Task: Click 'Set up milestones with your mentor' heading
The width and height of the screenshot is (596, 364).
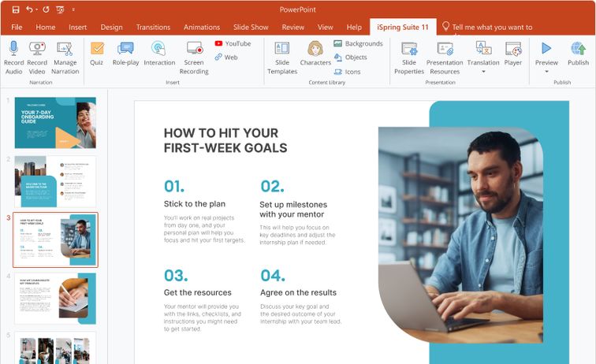Action: [x=293, y=210]
